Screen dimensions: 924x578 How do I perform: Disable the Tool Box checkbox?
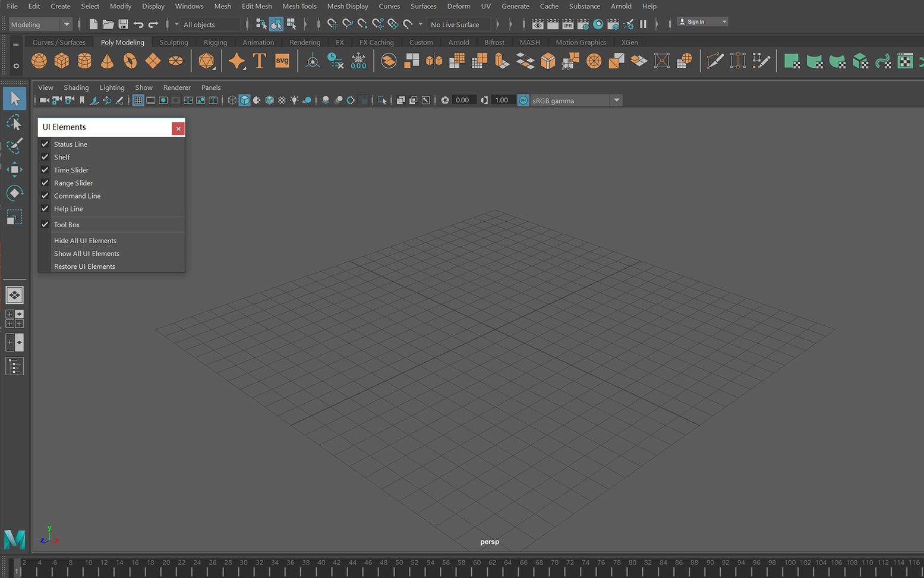pos(45,225)
